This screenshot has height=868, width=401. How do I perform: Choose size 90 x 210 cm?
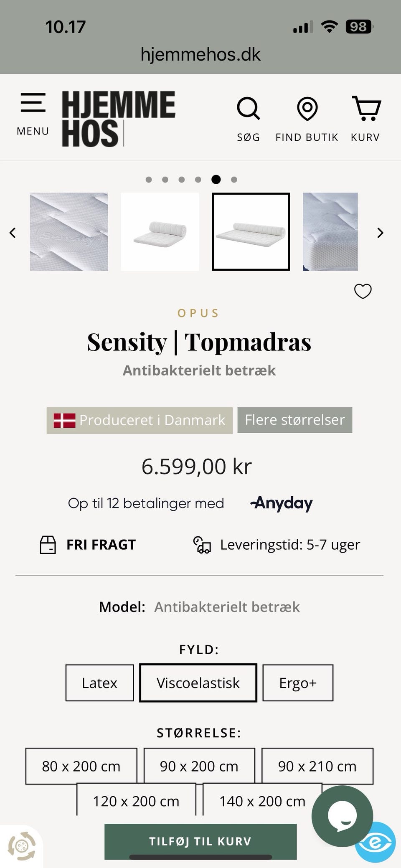[317, 766]
